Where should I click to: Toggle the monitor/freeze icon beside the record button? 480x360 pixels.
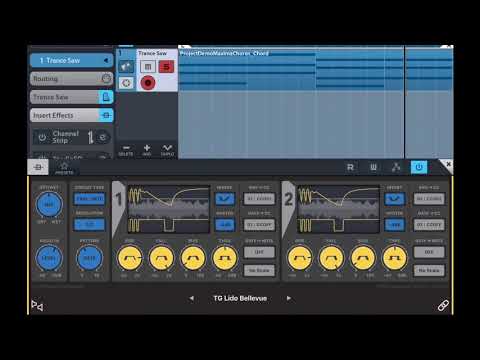point(126,83)
